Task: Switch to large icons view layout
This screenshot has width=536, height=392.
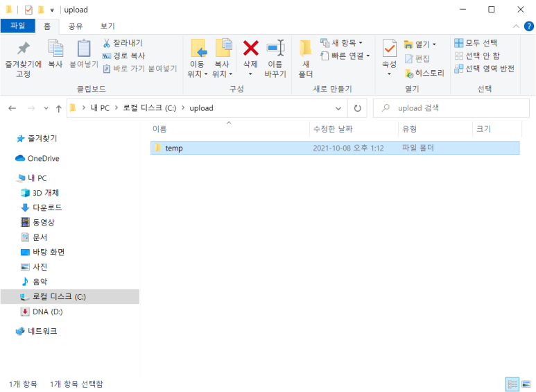Action: click(526, 384)
